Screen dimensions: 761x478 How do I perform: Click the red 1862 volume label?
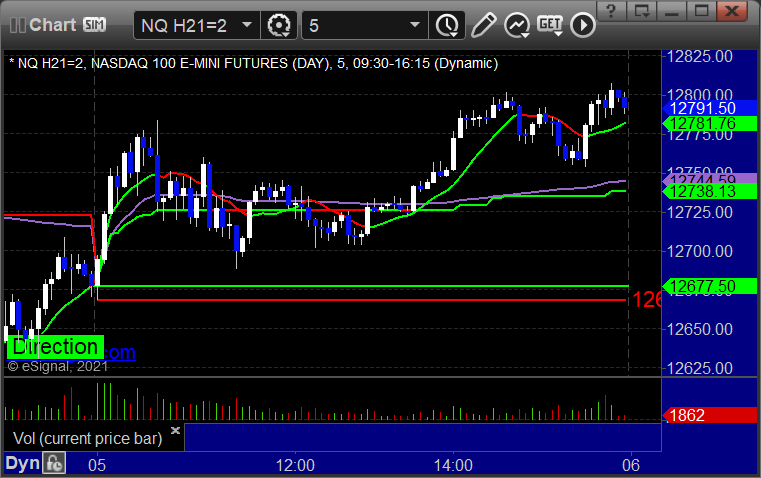point(710,415)
